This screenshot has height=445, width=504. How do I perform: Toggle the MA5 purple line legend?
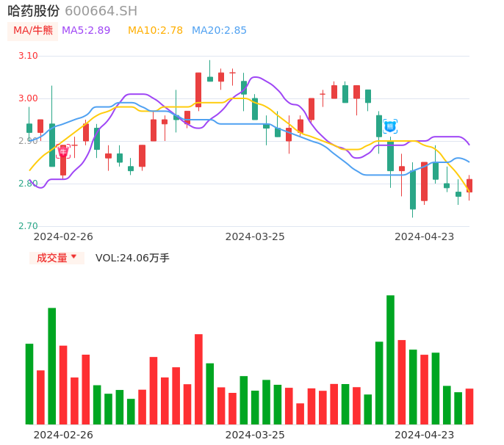(x=86, y=31)
